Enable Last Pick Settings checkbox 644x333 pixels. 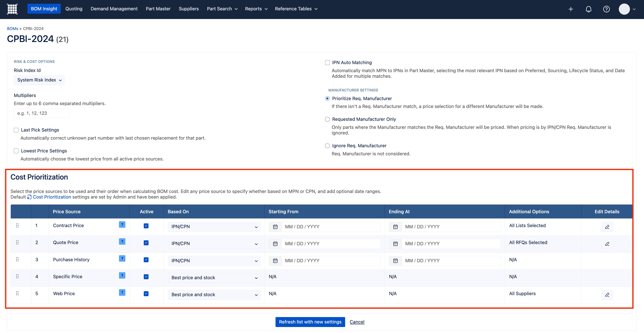point(16,130)
